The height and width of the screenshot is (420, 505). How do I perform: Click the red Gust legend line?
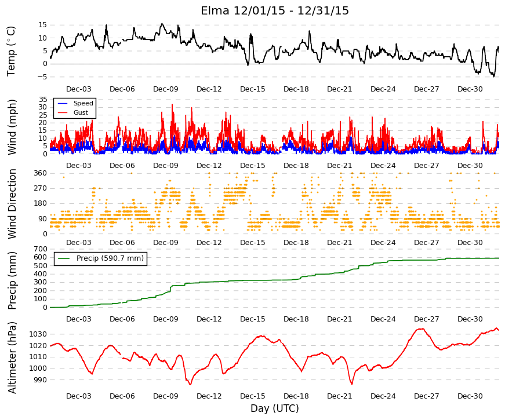coord(63,112)
